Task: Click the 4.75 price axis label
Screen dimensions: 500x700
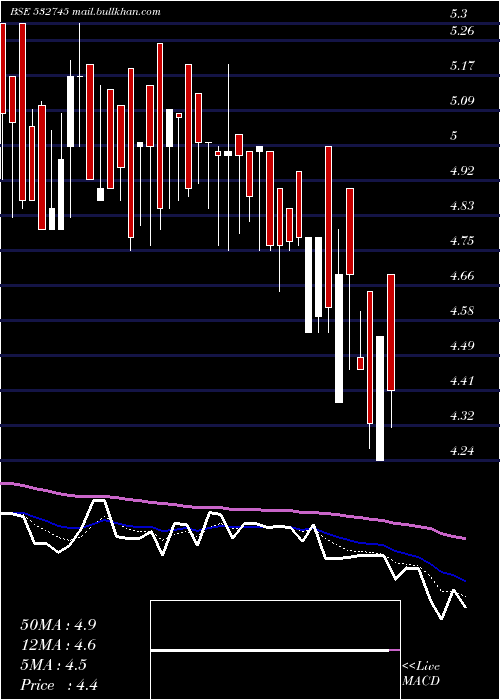Action: pyautogui.click(x=462, y=241)
